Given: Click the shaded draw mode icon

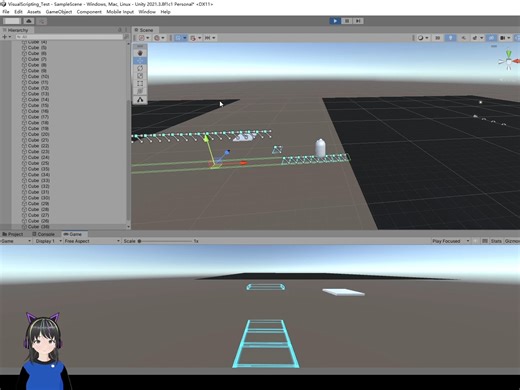Looking at the screenshot, I should [x=421, y=38].
